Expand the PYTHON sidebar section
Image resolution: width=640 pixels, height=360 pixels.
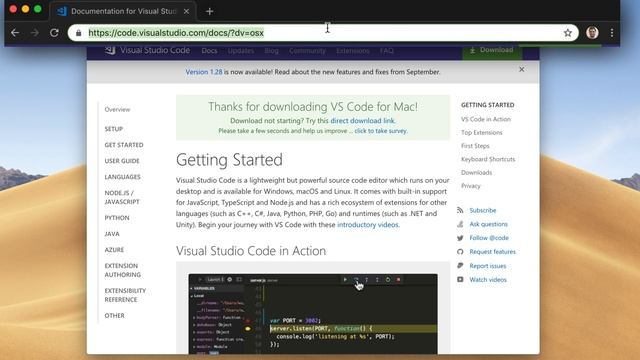117,218
